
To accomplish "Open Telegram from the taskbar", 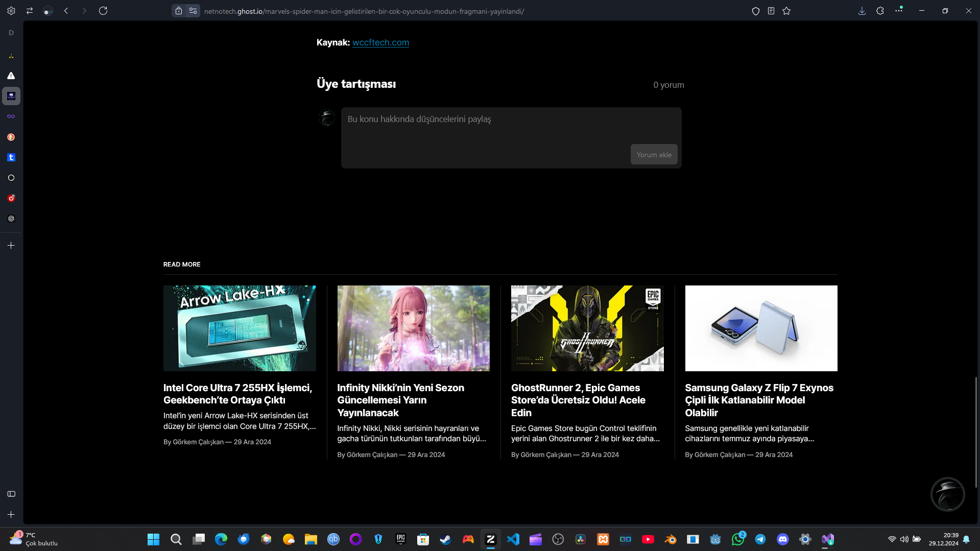I will point(760,539).
